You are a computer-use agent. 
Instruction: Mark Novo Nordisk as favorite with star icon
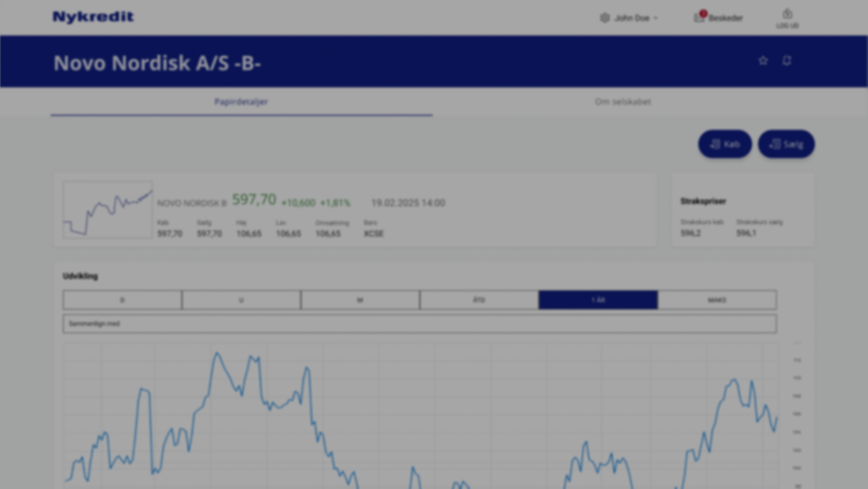763,60
